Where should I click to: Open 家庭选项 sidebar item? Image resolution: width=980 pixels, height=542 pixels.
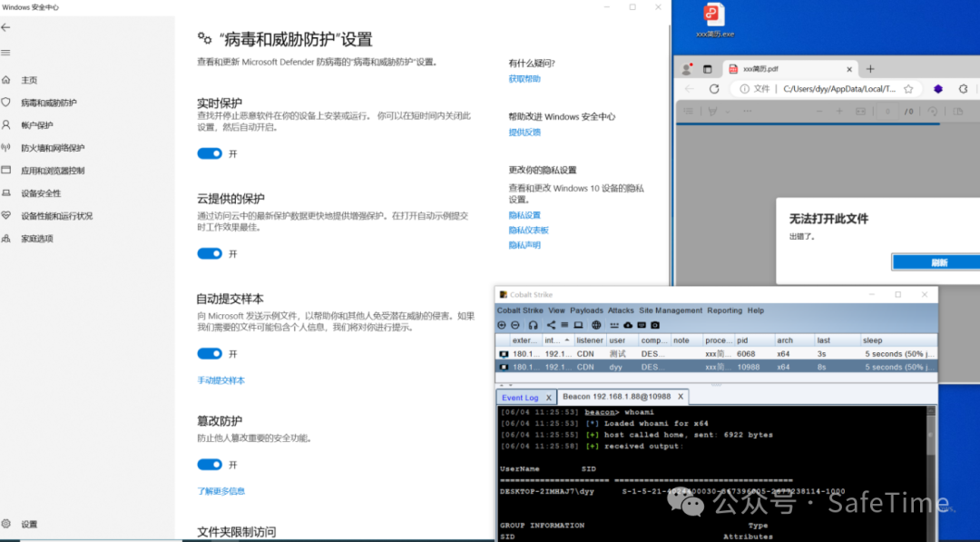37,238
